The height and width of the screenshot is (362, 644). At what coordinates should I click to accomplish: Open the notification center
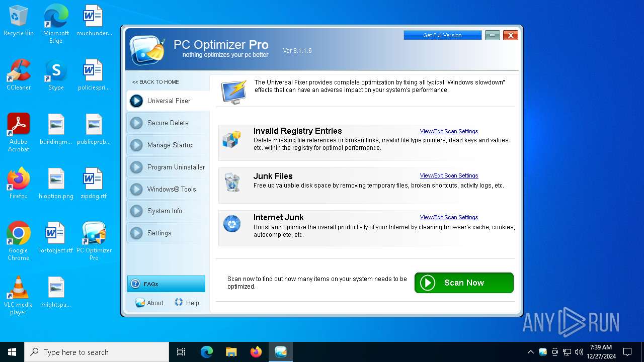point(627,352)
